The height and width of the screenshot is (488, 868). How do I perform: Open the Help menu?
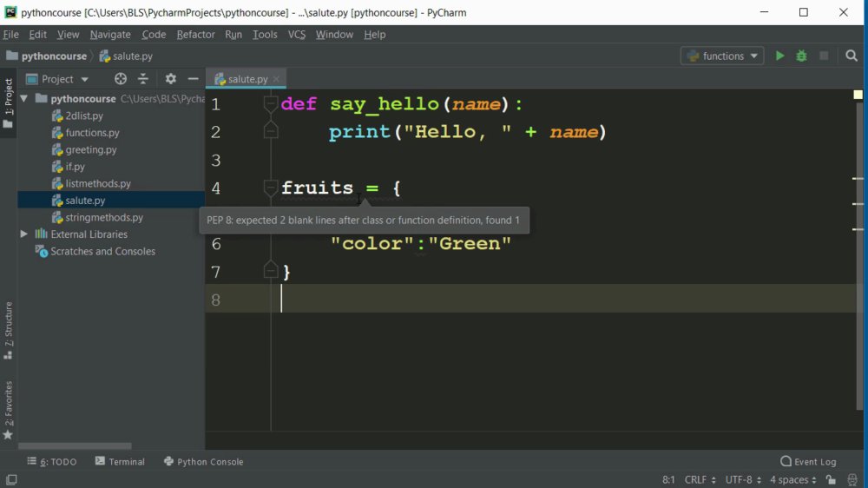pos(375,35)
